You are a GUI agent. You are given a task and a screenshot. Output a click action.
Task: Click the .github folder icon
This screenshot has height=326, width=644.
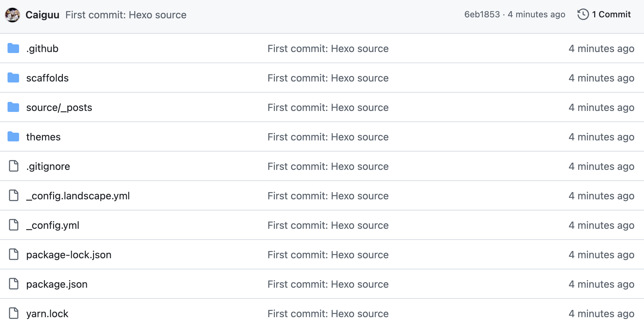[13, 48]
